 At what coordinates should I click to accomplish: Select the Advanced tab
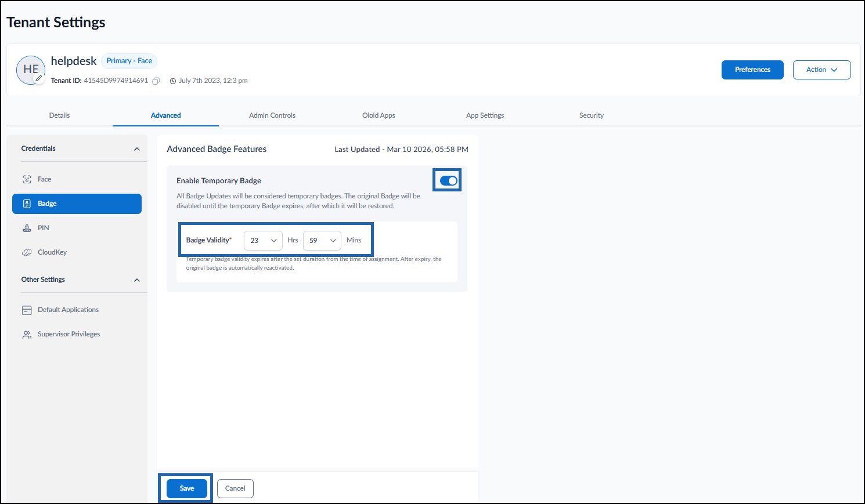[x=166, y=115]
